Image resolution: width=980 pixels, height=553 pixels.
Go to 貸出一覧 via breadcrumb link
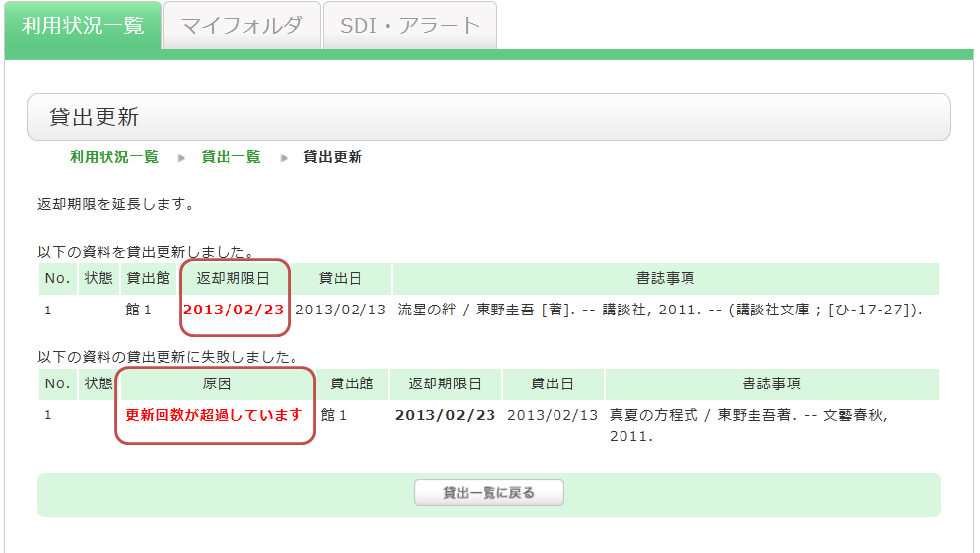[230, 157]
